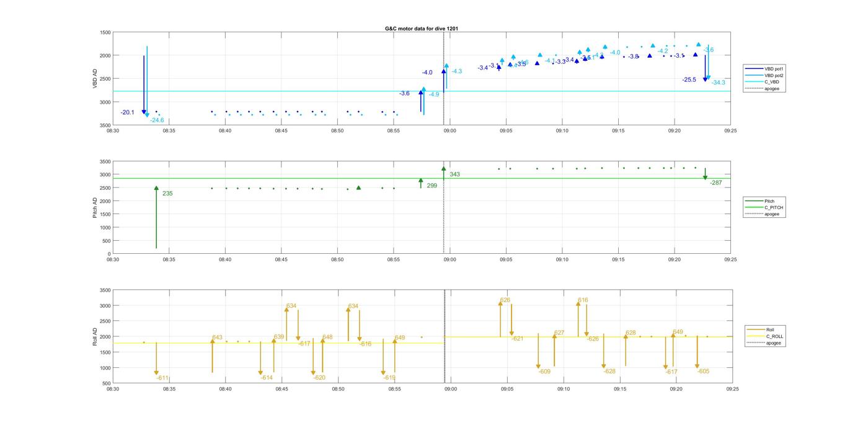Click the '-614' roll data label
868x430 pixels.
click(267, 378)
